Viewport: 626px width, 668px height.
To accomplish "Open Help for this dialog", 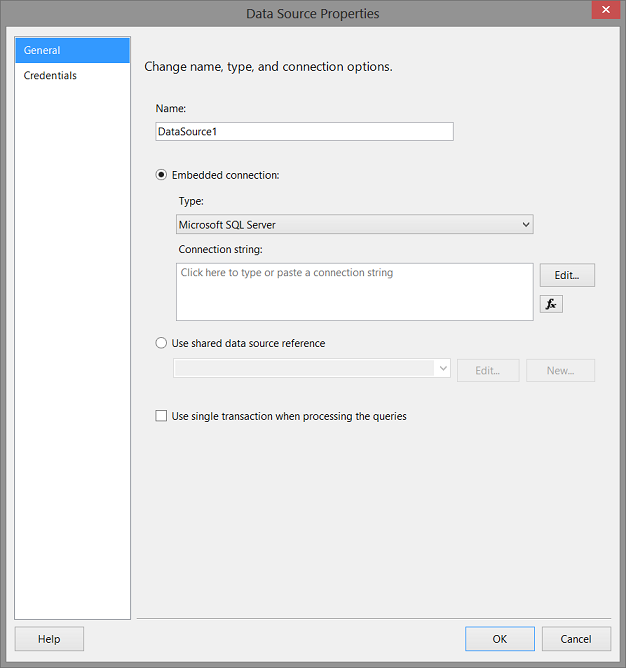I will (x=49, y=639).
